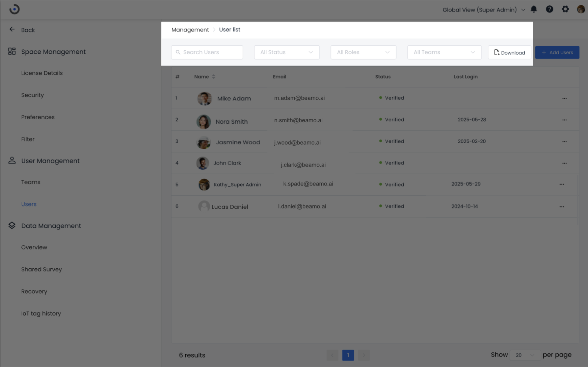Click the Add Users button
This screenshot has height=367, width=588.
[x=557, y=52]
